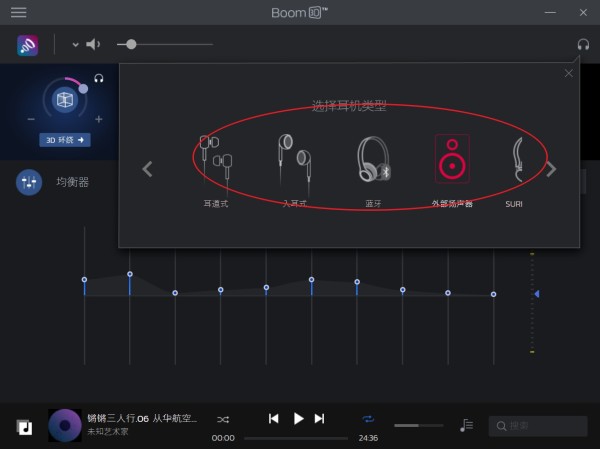Click the preamp gain triangle marker

click(537, 294)
